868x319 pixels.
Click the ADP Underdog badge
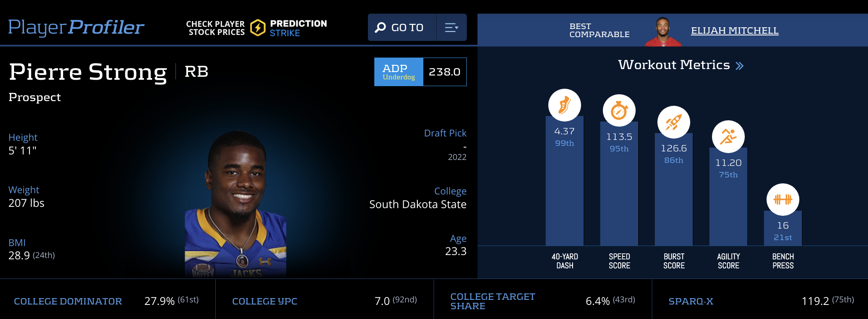pyautogui.click(x=399, y=72)
